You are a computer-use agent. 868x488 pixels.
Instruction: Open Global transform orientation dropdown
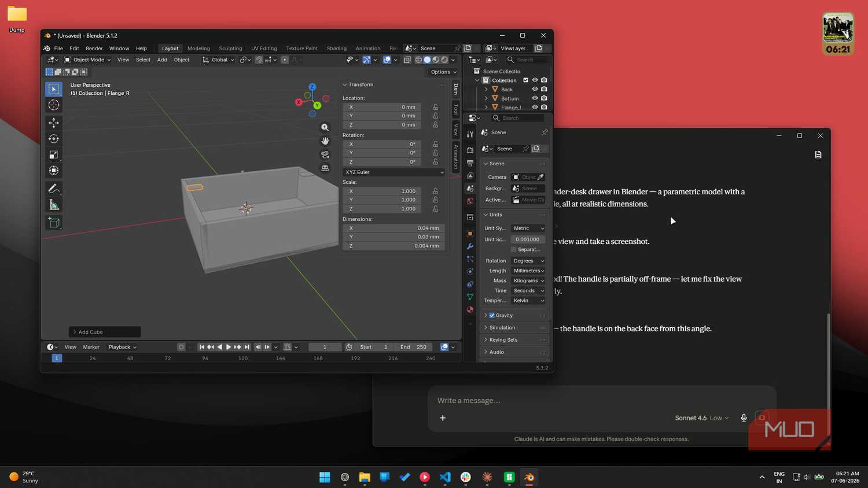coord(218,60)
